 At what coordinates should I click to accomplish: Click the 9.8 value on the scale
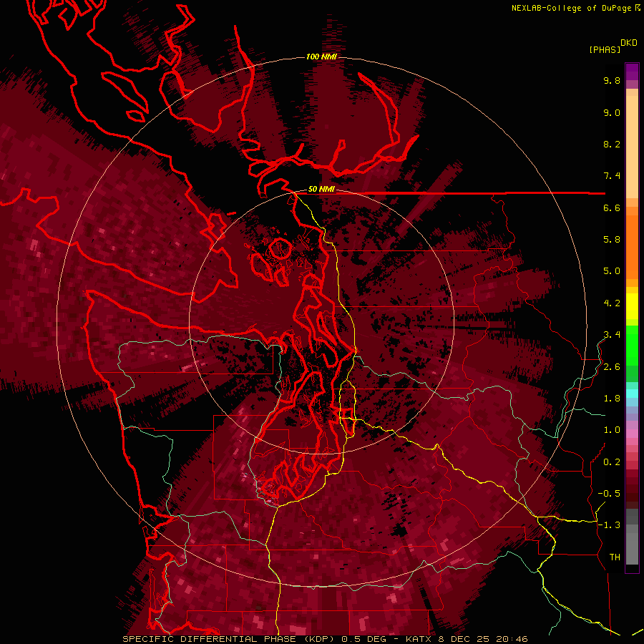click(612, 80)
